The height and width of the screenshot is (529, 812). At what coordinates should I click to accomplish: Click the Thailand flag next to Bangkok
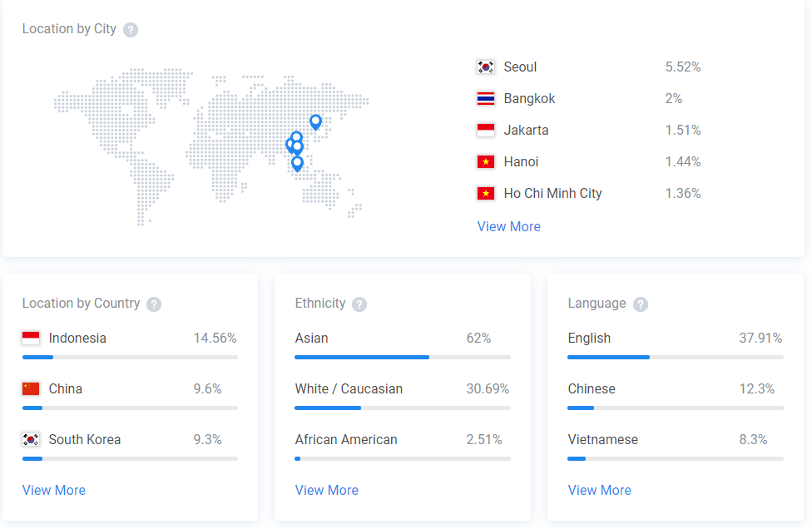(486, 99)
